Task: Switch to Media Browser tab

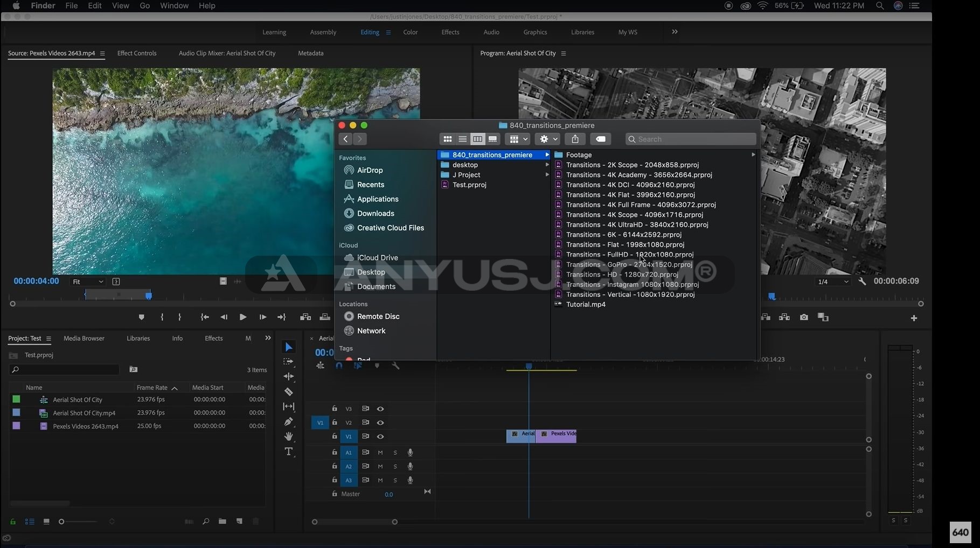Action: click(x=84, y=338)
